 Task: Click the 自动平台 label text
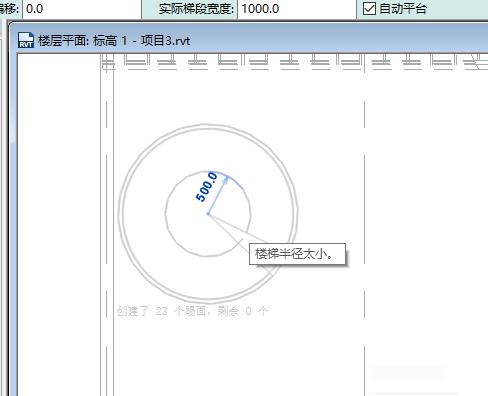[403, 9]
